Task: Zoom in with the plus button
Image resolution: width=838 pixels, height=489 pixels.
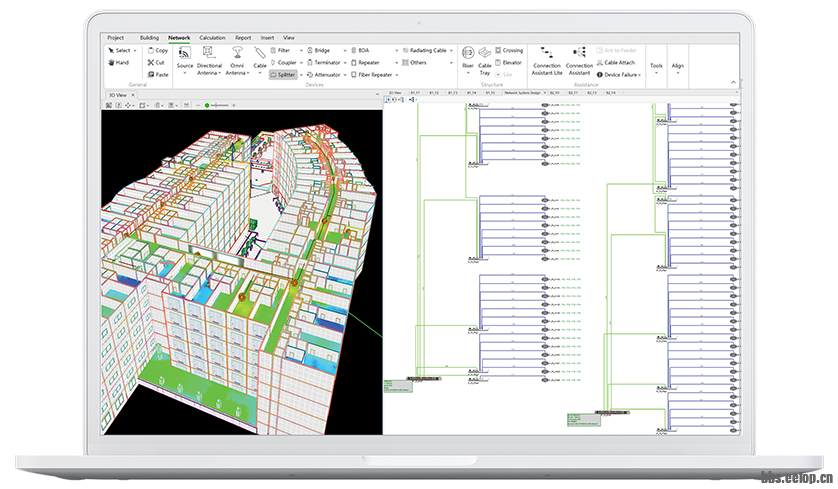Action: click(234, 106)
